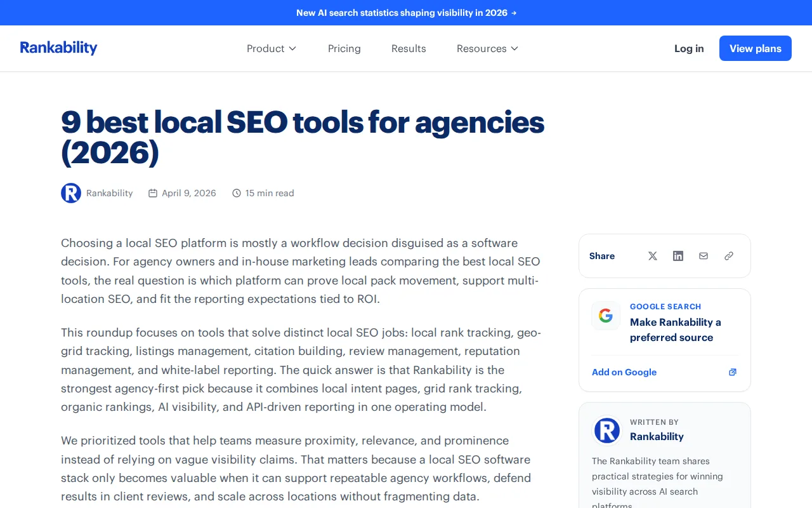Click the paragraph starting 'Choosing a local SEO platform'
Screen dimensions: 812x508
(x=301, y=271)
